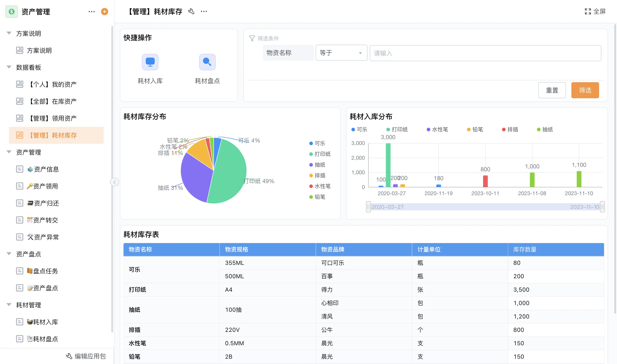The width and height of the screenshot is (617, 364).
Task: Click form icon beside 资产归还
Action: click(20, 203)
